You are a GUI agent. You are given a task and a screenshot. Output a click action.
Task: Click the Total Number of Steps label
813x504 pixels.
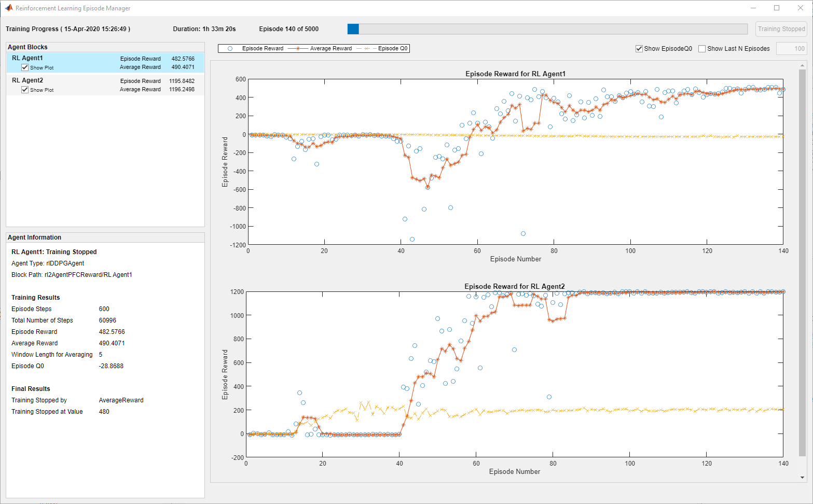[x=43, y=320]
